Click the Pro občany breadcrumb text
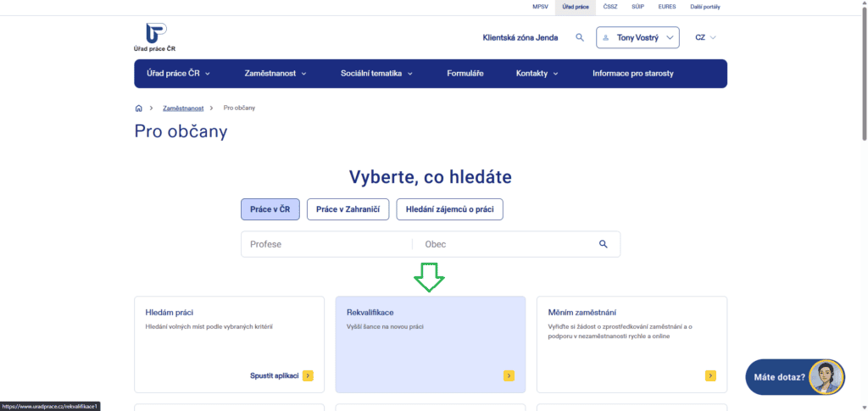The width and height of the screenshot is (868, 411). pyautogui.click(x=239, y=108)
